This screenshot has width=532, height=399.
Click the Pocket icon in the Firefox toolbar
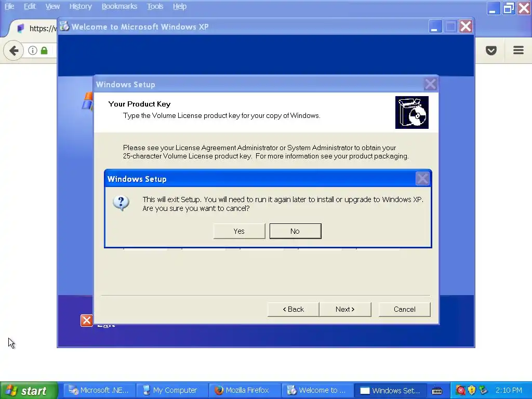(491, 50)
